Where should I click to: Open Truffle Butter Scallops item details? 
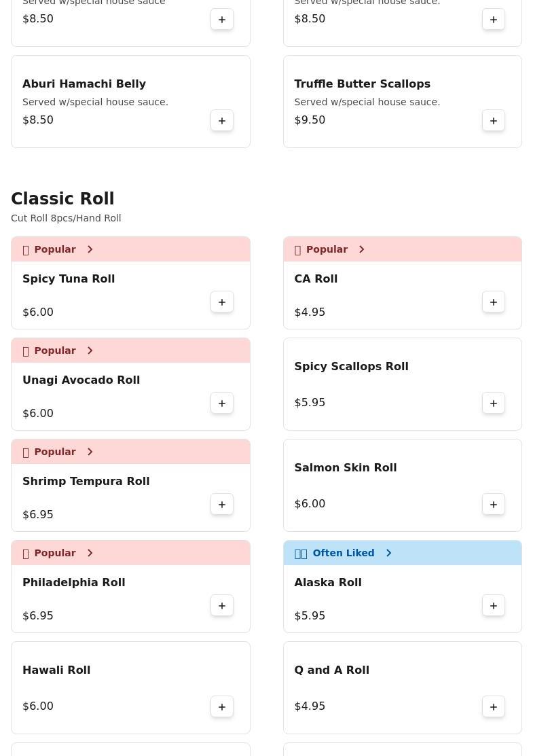click(x=362, y=84)
